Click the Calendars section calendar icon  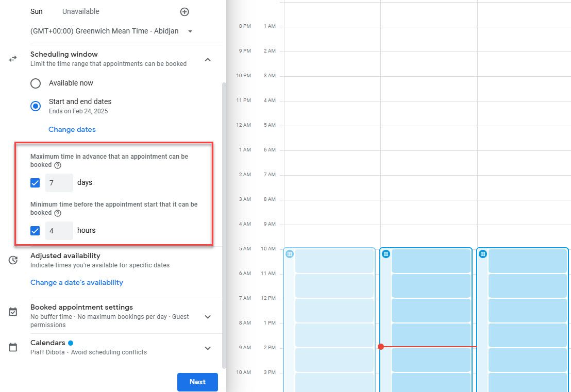point(13,347)
